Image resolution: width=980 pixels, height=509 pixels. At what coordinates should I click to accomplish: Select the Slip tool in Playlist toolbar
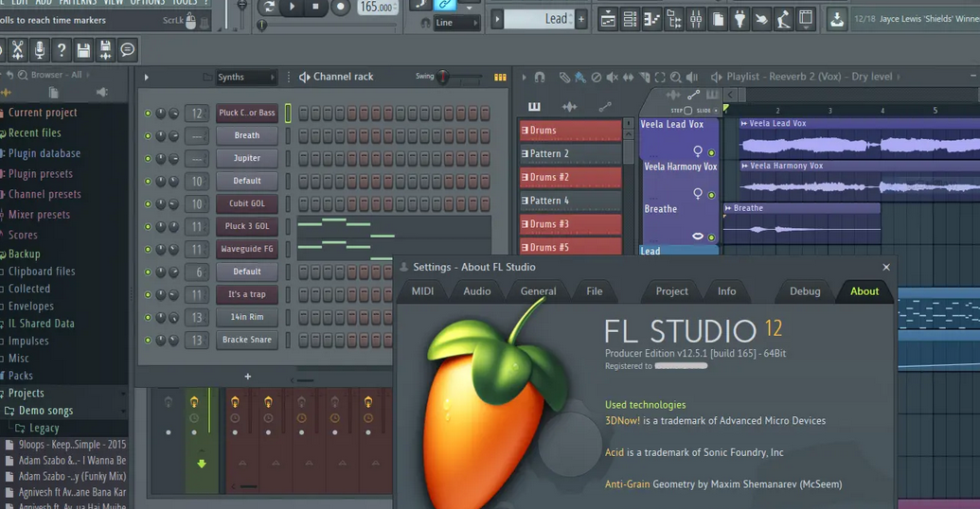[x=628, y=77]
